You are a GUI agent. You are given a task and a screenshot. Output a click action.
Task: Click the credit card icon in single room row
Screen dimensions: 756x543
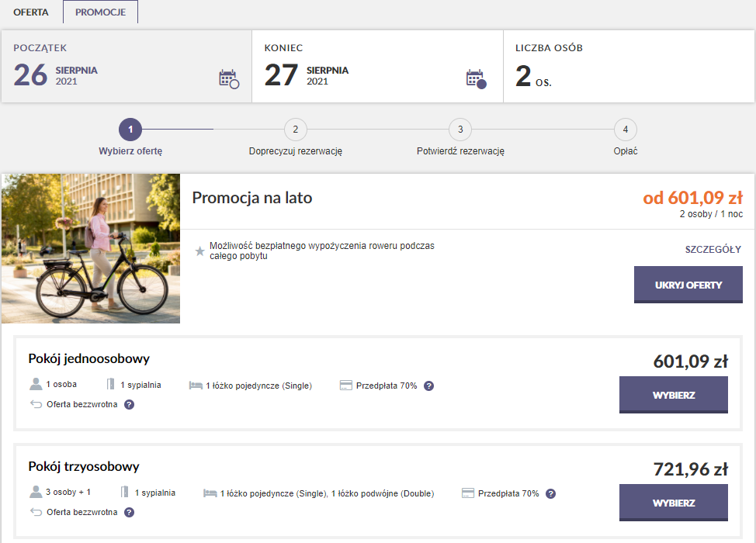pyautogui.click(x=346, y=386)
